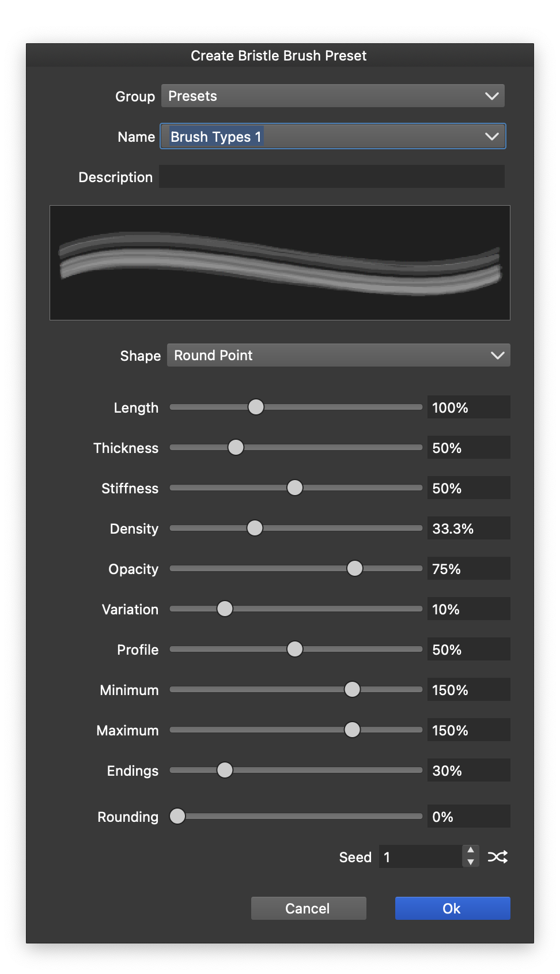Screen dimensions: 560x974
Task: Click the Density slider knob
Action: 255,528
